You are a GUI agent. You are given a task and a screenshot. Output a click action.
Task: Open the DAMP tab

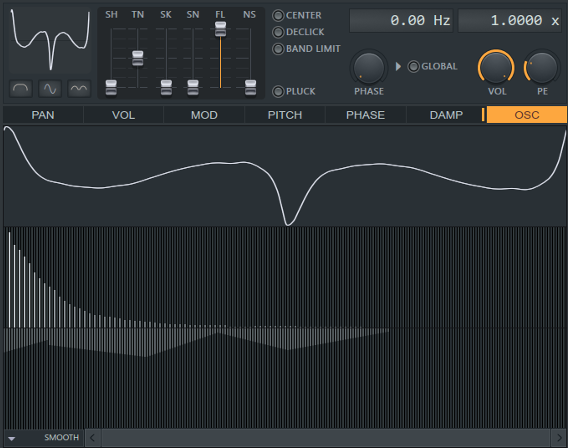446,115
